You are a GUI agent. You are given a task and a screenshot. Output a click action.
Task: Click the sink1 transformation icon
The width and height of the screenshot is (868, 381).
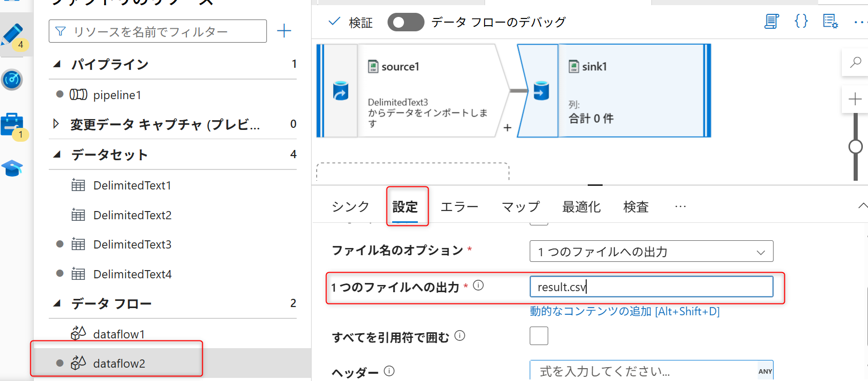tap(541, 91)
